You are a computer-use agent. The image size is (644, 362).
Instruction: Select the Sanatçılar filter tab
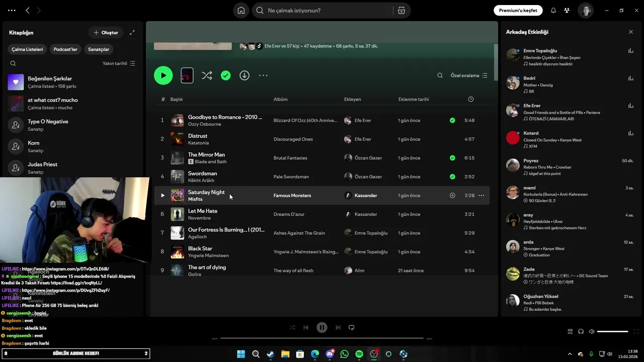coord(99,49)
